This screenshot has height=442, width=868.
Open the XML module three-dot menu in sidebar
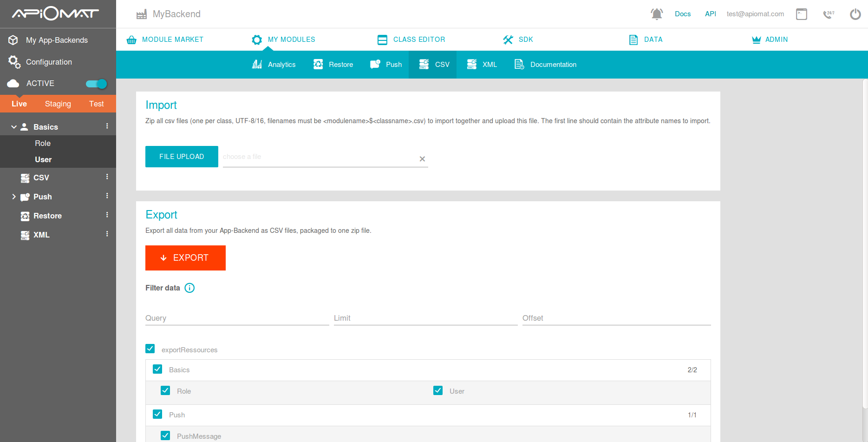107,234
